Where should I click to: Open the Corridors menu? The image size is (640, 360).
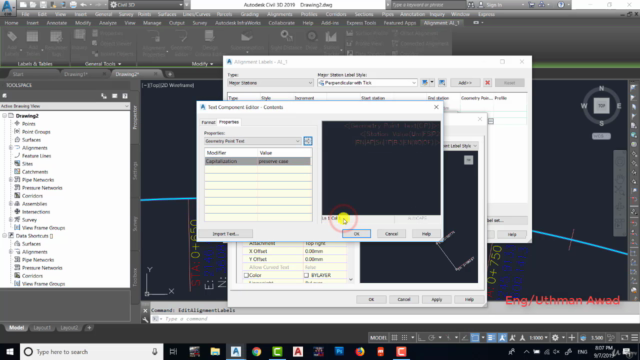(x=336, y=14)
